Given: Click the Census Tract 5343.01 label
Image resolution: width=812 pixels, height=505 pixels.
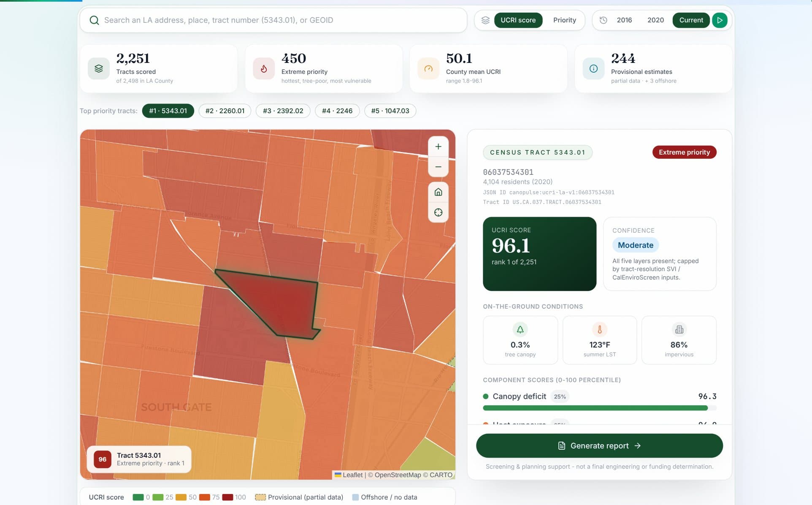Looking at the screenshot, I should coord(537,152).
